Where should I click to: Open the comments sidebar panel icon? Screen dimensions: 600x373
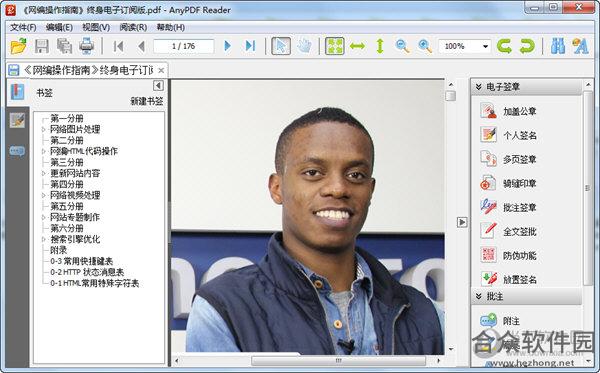tap(17, 151)
